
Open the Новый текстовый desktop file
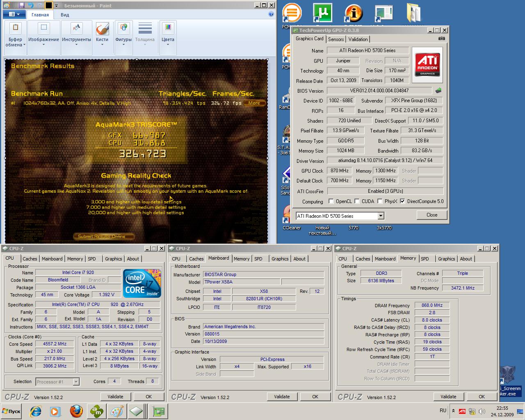tap(322, 230)
